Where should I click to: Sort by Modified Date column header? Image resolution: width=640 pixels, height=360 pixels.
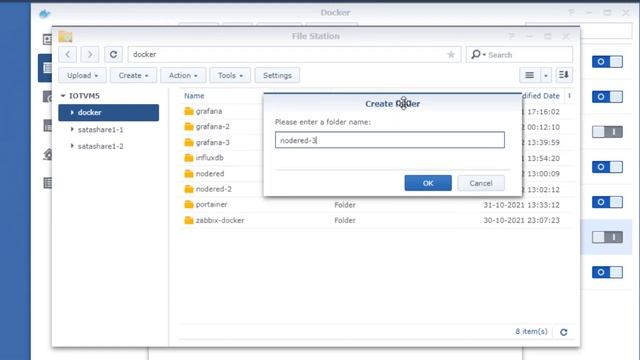click(541, 96)
